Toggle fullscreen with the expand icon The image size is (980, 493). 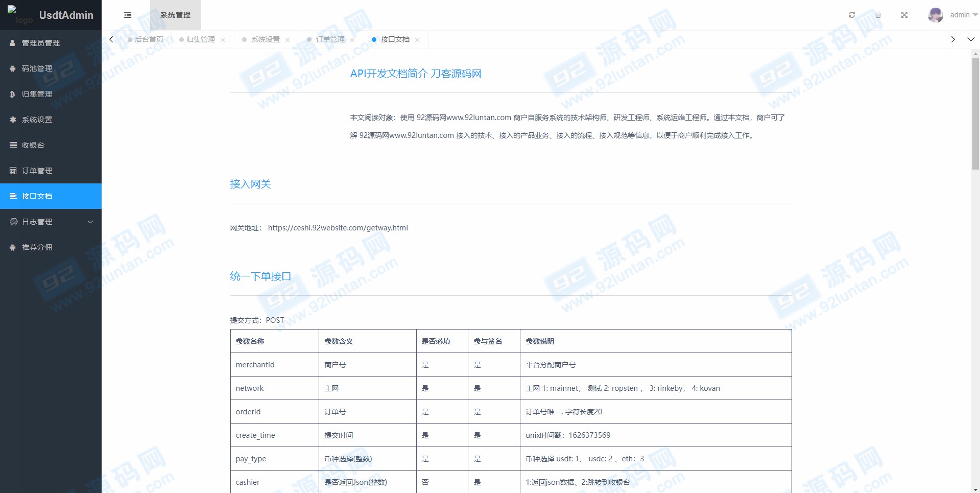coord(904,15)
